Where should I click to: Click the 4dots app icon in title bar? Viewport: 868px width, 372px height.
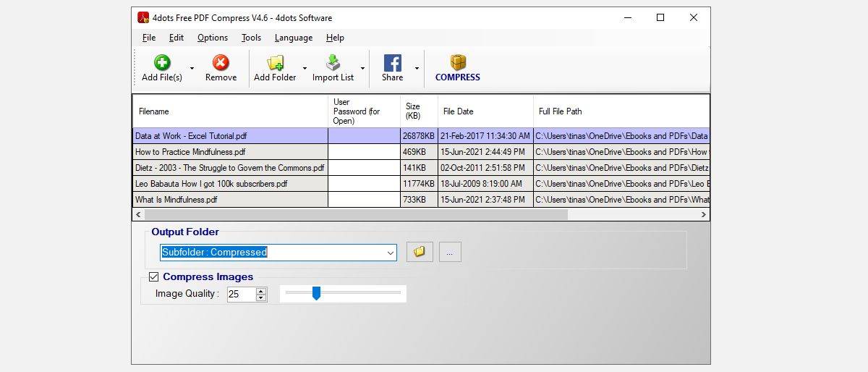pyautogui.click(x=143, y=18)
